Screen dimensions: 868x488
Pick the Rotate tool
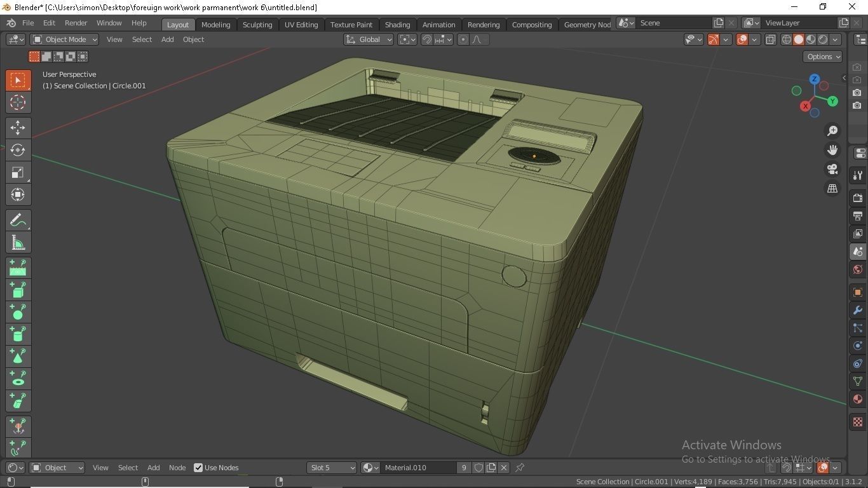[x=18, y=150]
